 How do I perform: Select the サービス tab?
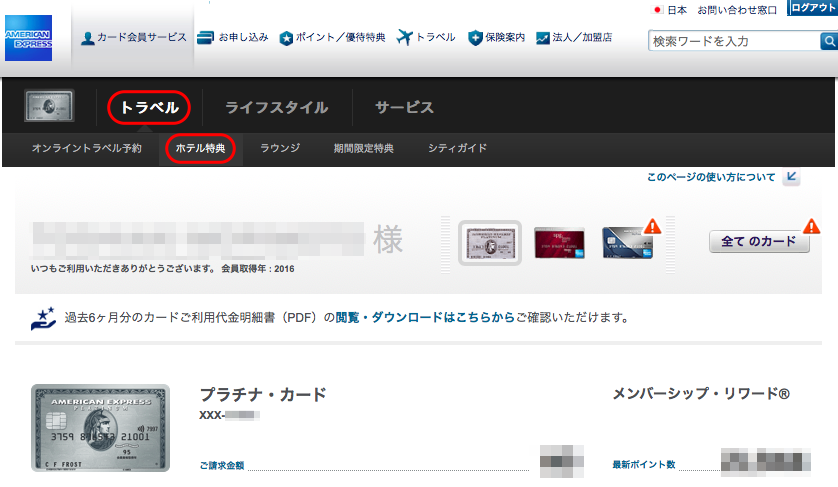click(x=404, y=107)
